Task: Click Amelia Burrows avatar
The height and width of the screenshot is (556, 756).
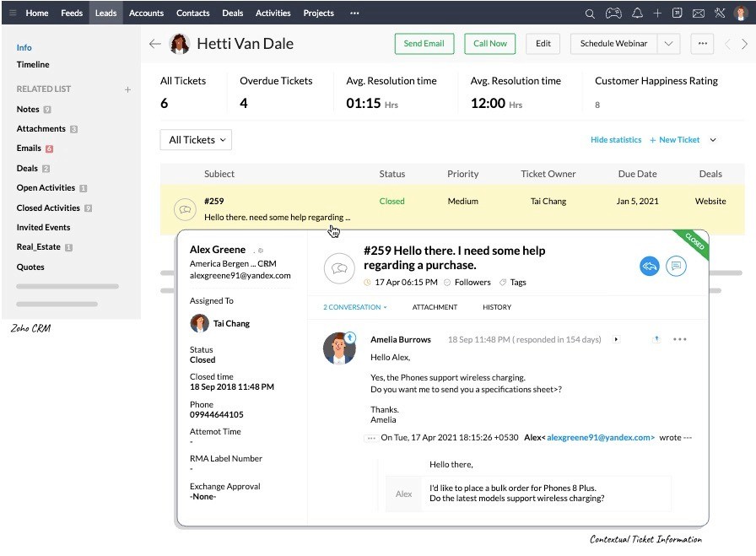Action: (x=339, y=348)
